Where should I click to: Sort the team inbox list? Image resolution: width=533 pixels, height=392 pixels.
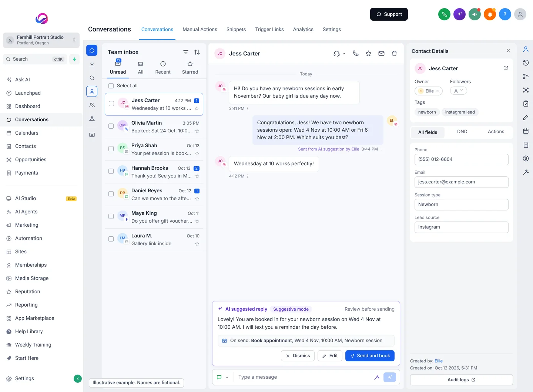197,52
